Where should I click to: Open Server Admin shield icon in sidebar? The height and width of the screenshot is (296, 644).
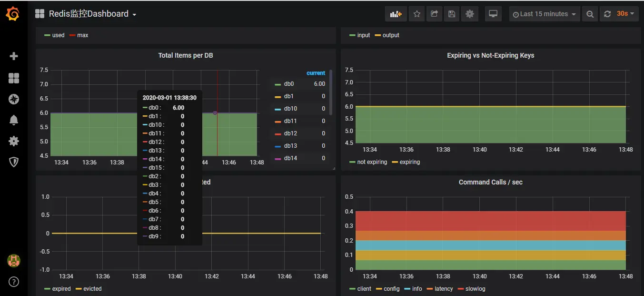(14, 162)
